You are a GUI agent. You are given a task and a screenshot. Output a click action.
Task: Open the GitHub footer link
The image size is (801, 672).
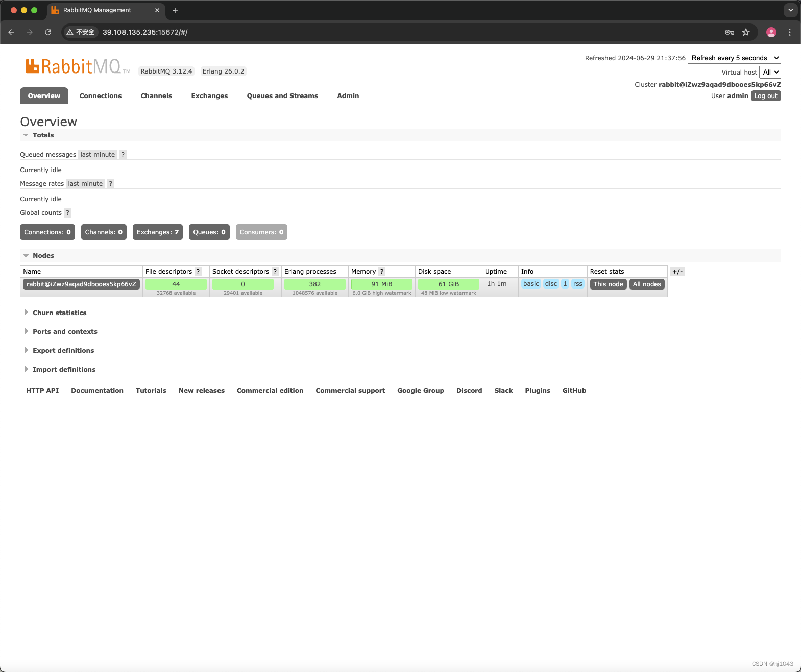coord(574,391)
